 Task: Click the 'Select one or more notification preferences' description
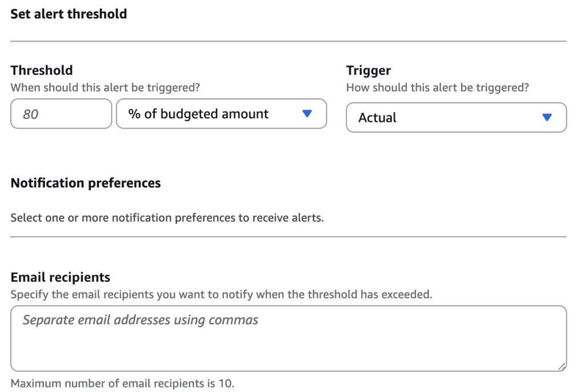(167, 218)
